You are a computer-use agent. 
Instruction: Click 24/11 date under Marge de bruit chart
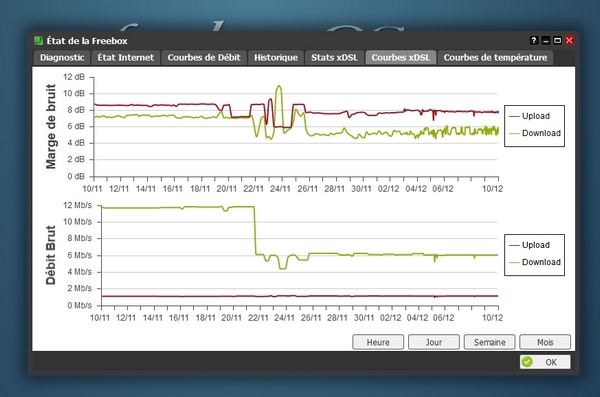point(280,189)
